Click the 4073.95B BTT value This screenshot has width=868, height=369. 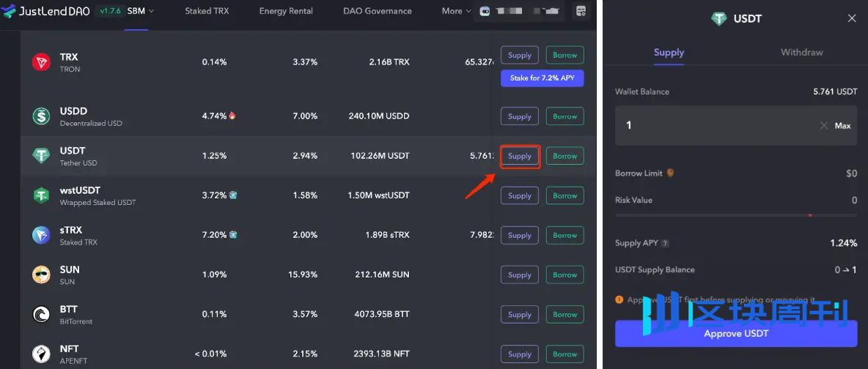382,314
